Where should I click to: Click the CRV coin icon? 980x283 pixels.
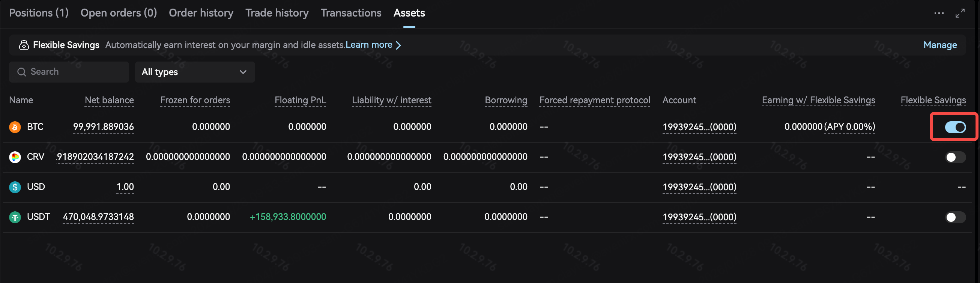tap(15, 157)
